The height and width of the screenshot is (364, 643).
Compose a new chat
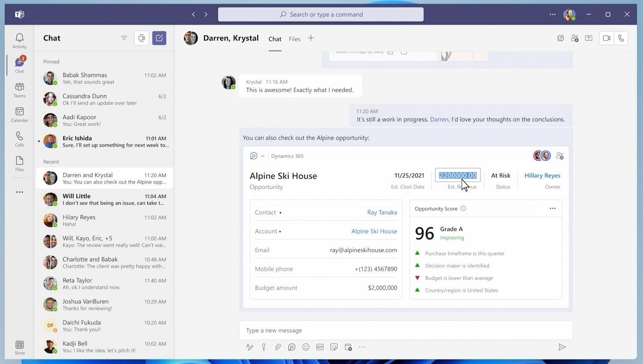tap(159, 38)
